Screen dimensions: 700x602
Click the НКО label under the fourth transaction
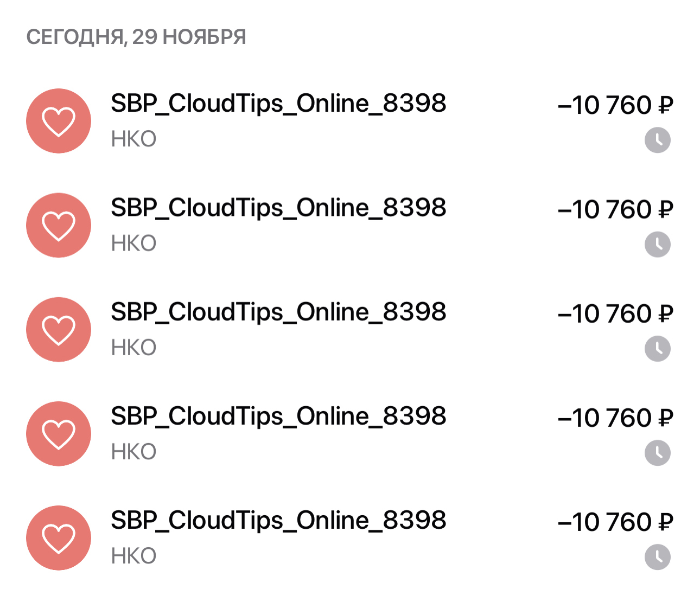133,452
